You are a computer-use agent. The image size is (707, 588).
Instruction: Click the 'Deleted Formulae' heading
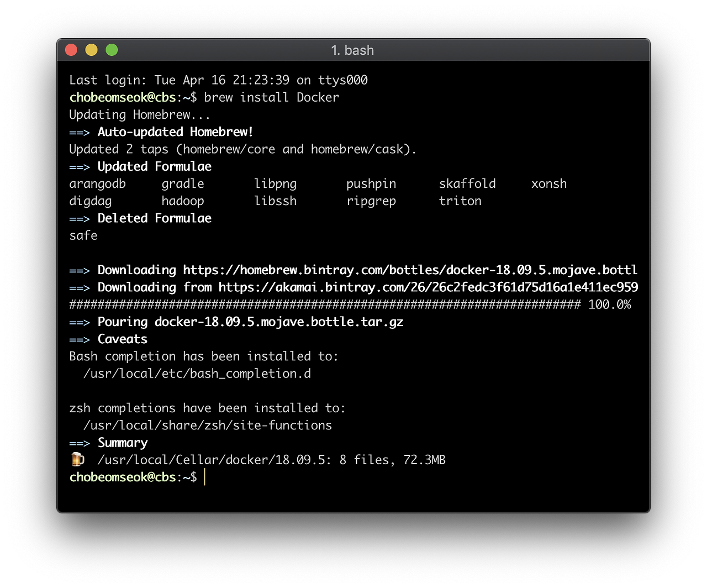tap(155, 218)
